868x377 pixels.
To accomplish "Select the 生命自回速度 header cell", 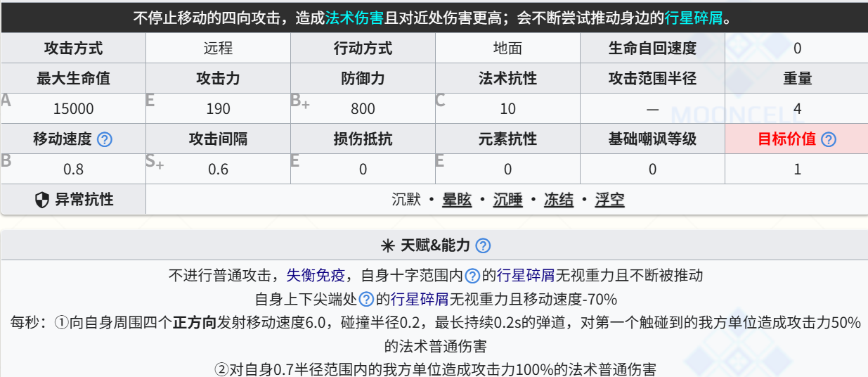I will [652, 48].
